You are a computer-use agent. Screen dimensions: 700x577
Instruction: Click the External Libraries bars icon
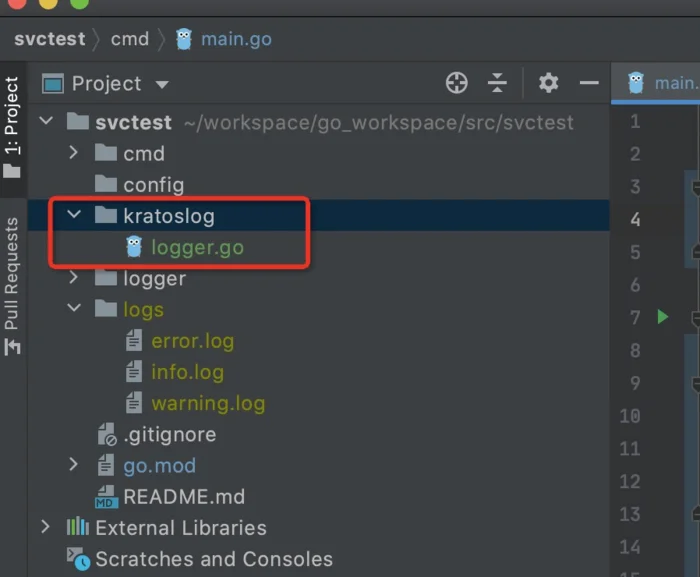pyautogui.click(x=78, y=526)
